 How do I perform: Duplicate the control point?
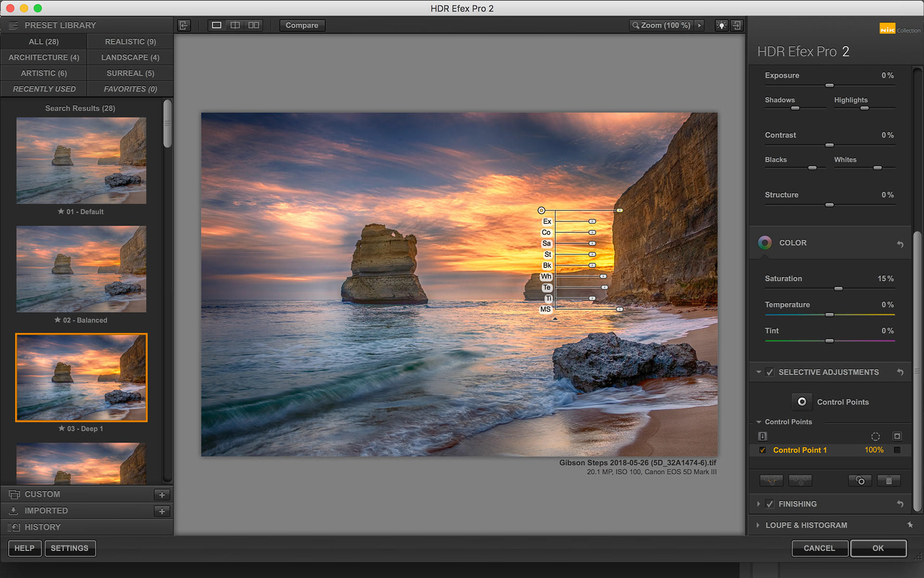(860, 480)
